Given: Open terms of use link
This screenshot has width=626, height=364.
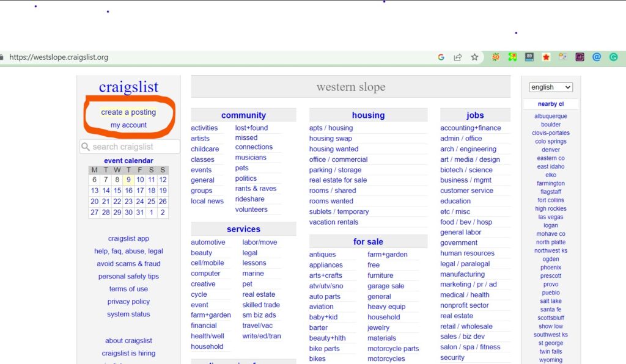Looking at the screenshot, I should tap(128, 289).
